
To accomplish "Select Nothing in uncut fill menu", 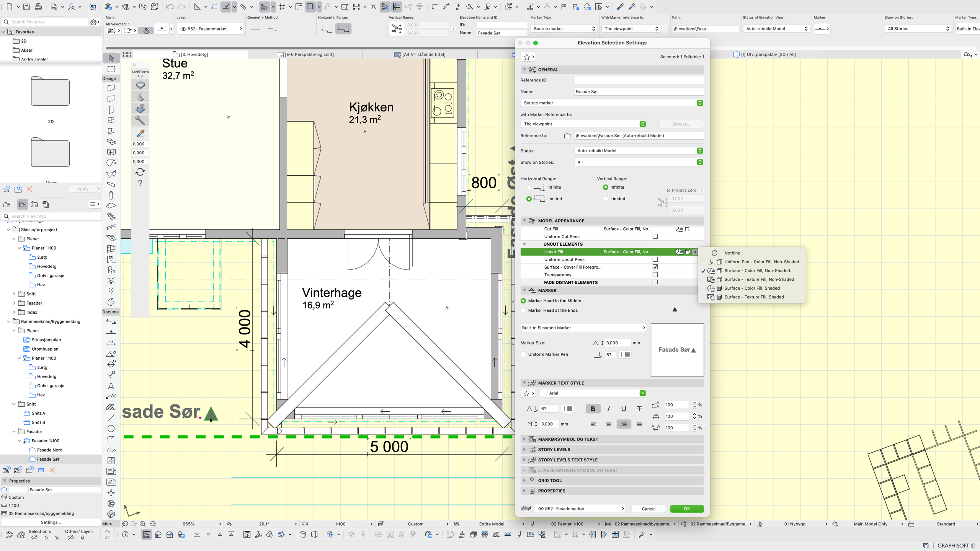I will point(732,253).
